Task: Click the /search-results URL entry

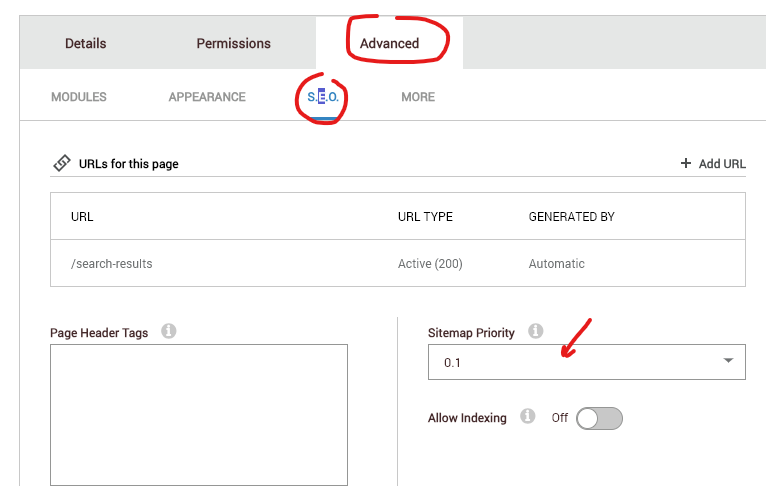Action: pyautogui.click(x=112, y=264)
